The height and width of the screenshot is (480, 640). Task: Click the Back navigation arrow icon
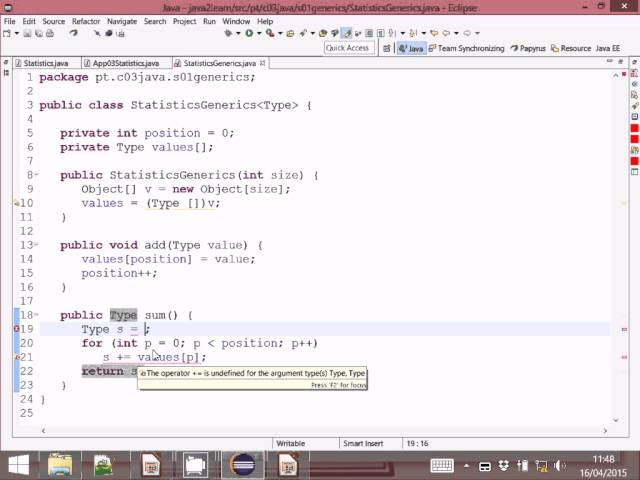(446, 33)
